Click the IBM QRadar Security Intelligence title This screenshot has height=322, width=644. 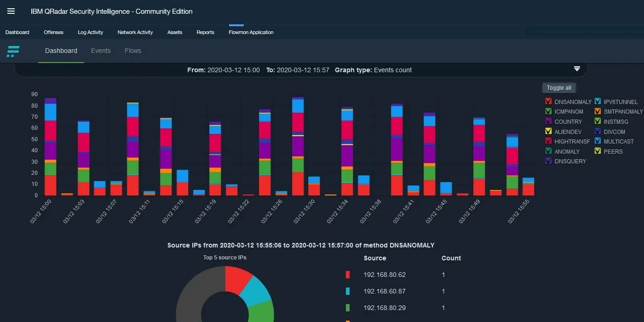point(112,11)
